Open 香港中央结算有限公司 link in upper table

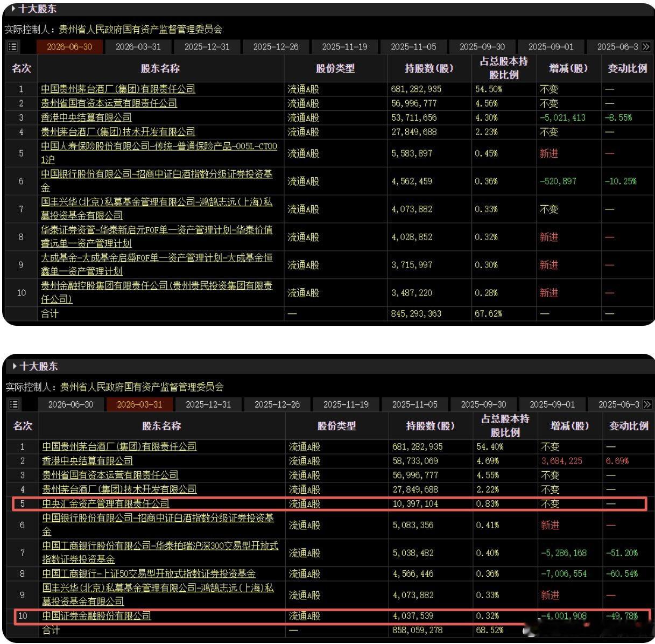coord(86,117)
